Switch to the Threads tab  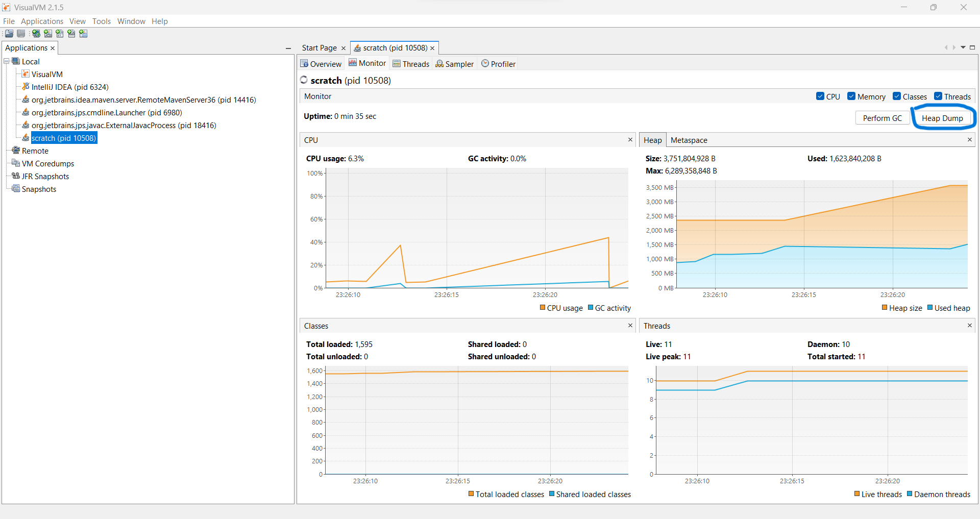(411, 64)
